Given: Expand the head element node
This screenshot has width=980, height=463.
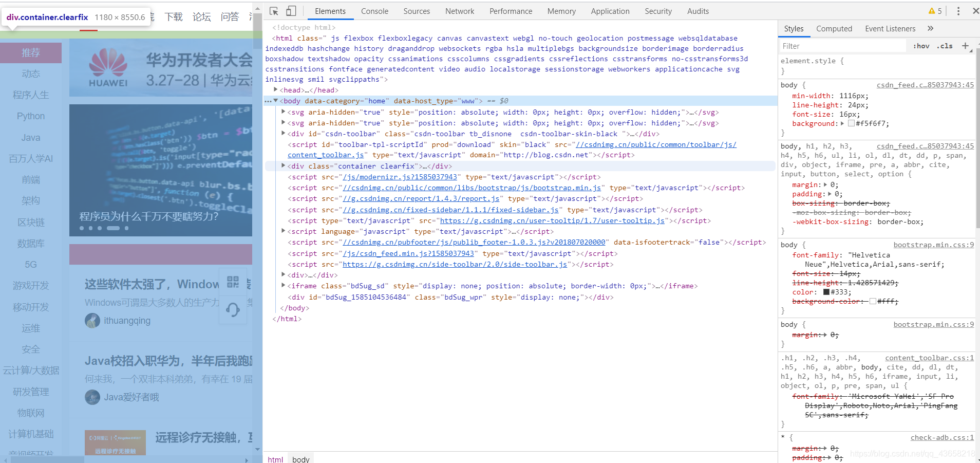Looking at the screenshot, I should (x=276, y=90).
